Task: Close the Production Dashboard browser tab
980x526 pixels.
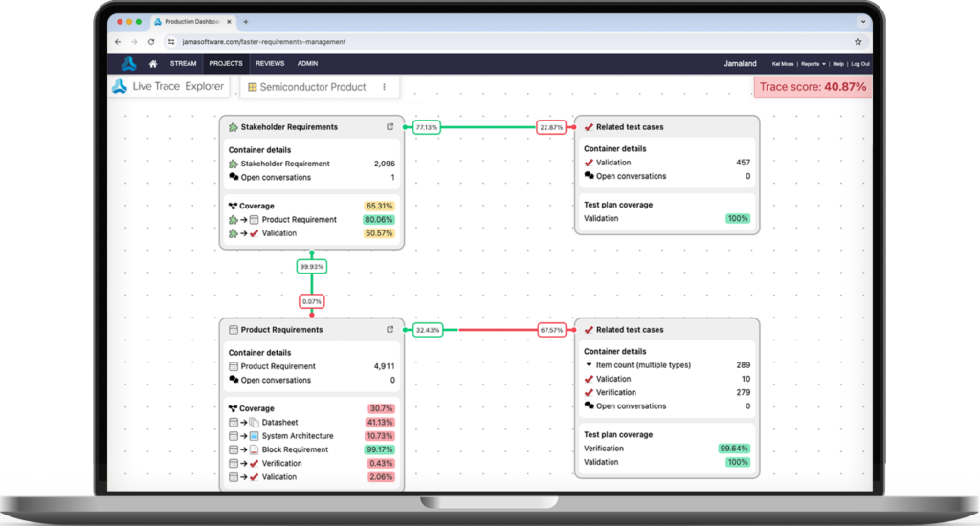Action: [x=229, y=22]
